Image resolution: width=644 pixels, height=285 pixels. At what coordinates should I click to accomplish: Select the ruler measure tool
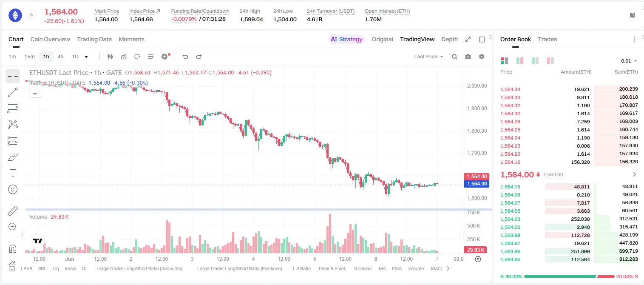click(13, 211)
